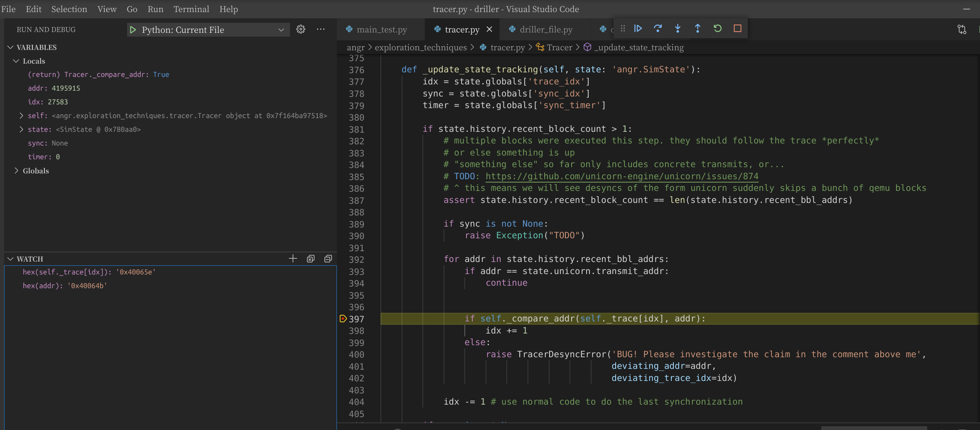
Task: Open the unicorn-engine GitHub issue link
Action: pos(622,176)
